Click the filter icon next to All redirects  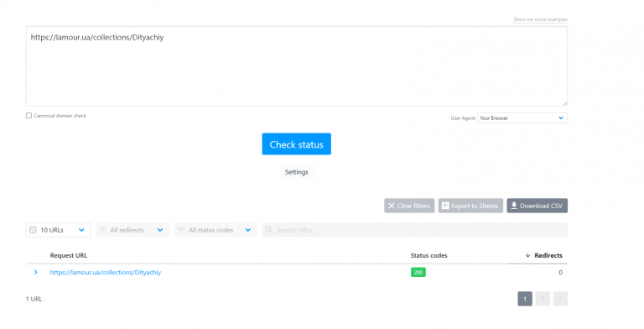click(102, 230)
